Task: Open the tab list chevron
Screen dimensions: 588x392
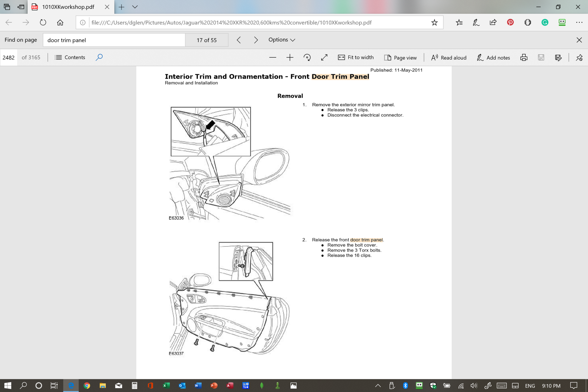Action: click(135, 7)
